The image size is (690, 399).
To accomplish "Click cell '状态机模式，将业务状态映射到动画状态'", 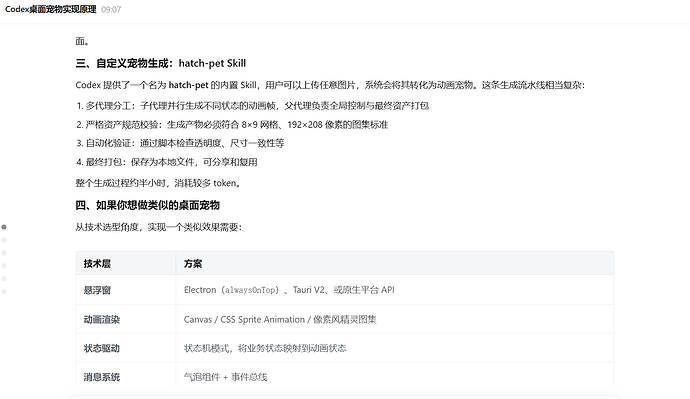I will coord(265,348).
